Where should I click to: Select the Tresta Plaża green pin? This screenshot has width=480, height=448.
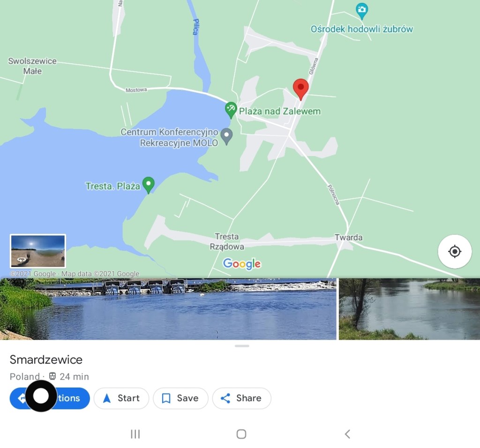149,185
